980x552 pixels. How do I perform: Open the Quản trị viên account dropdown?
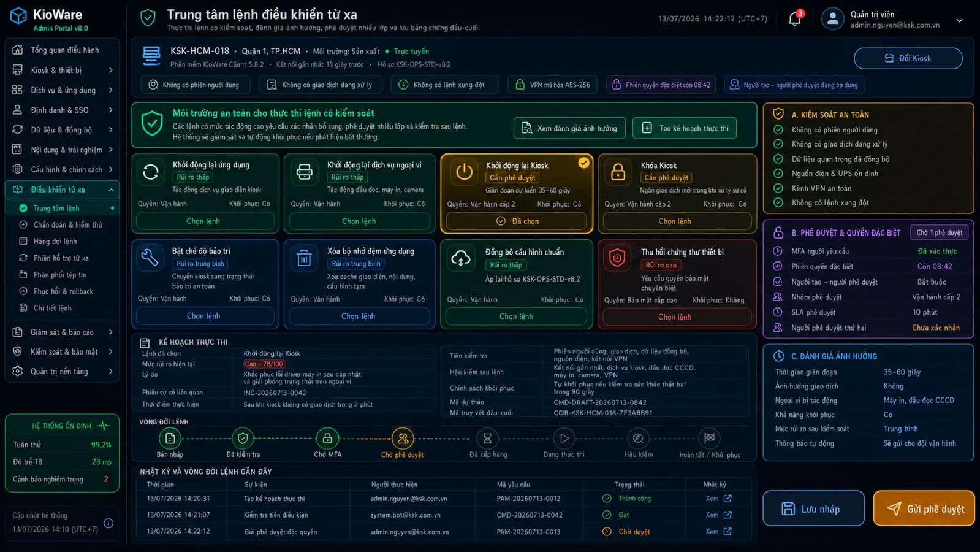click(x=959, y=20)
